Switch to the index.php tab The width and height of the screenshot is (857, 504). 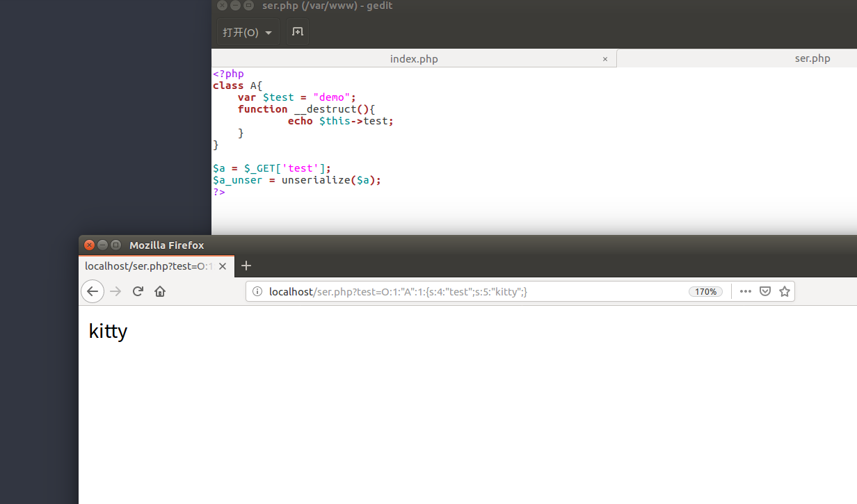click(414, 59)
